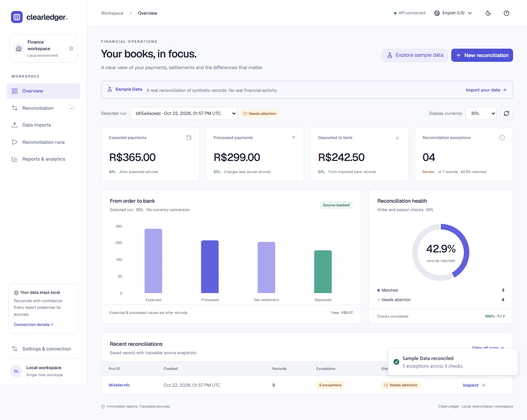Select Reconciliation runs in the sidebar

43,142
